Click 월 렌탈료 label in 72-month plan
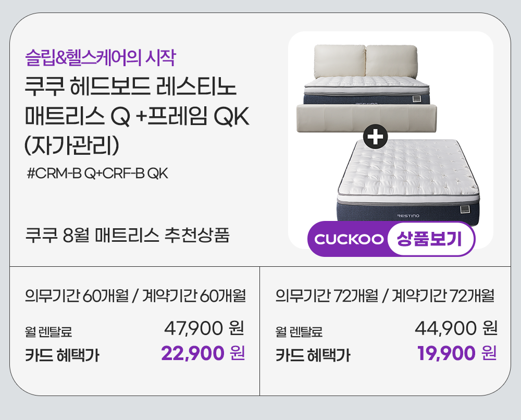This screenshot has width=521, height=420. (299, 331)
